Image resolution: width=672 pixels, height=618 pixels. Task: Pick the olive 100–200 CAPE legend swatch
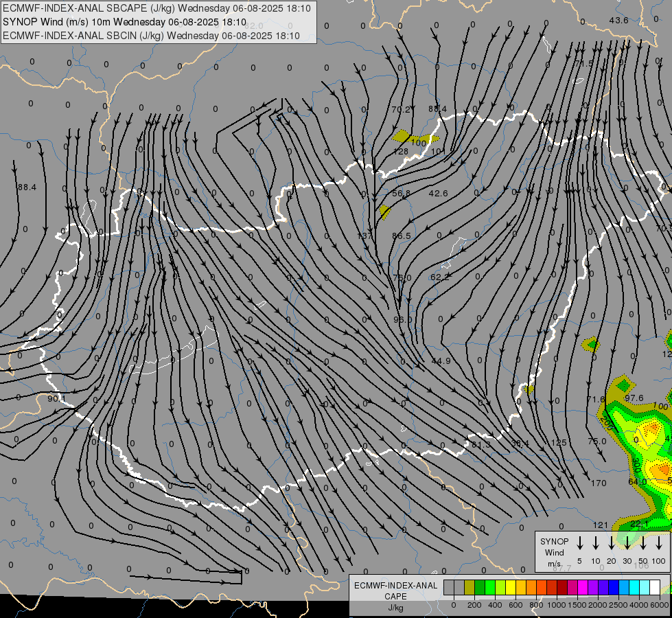(x=470, y=587)
